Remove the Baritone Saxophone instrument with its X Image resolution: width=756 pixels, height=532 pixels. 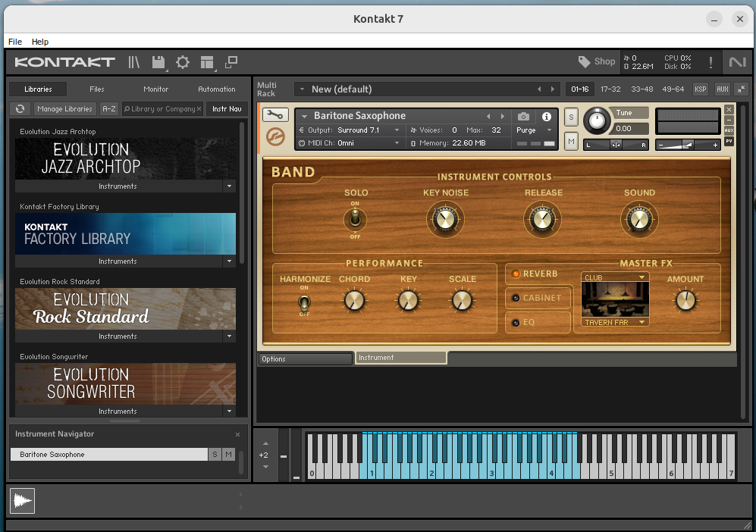click(729, 109)
